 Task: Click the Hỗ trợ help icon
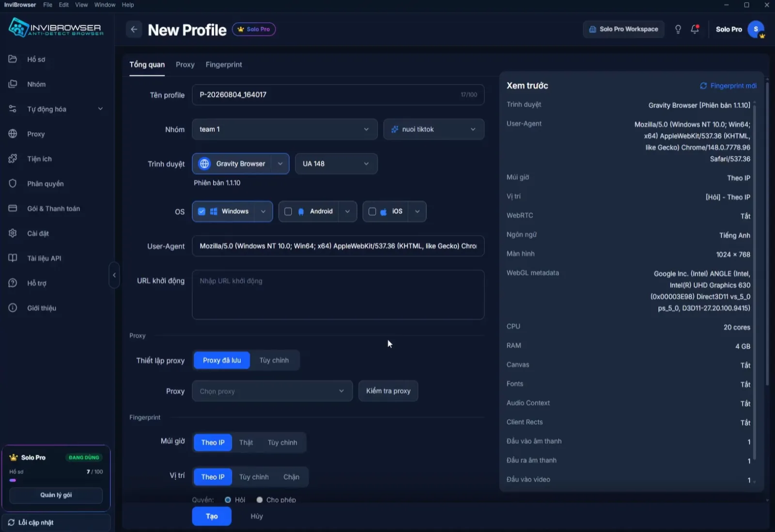point(13,283)
